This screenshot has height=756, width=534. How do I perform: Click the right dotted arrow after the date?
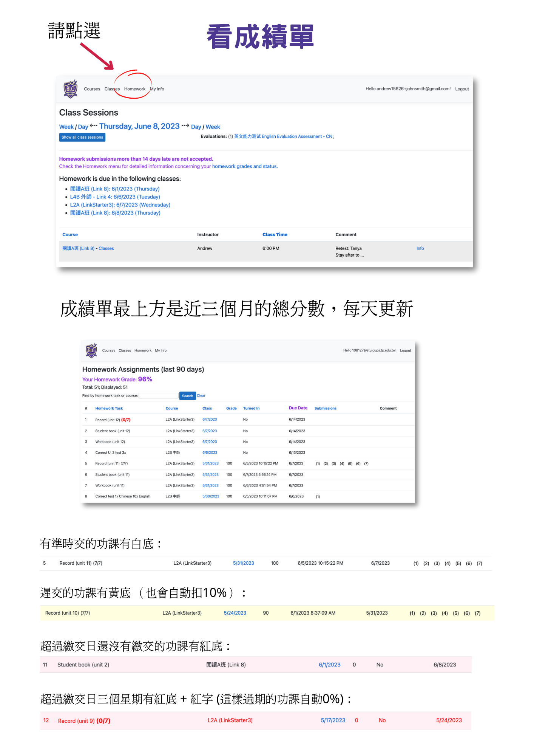point(185,126)
